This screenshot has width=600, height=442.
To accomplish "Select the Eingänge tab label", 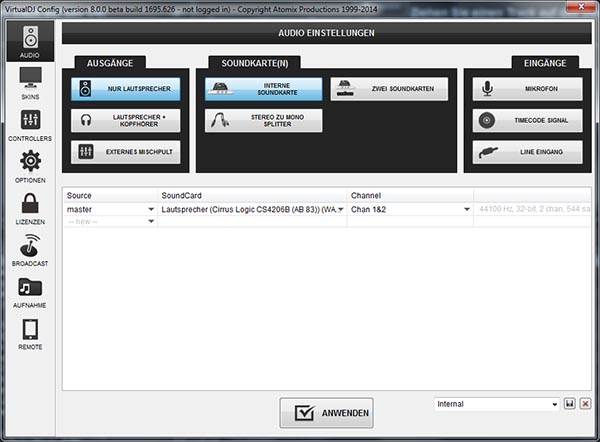I will (x=545, y=63).
